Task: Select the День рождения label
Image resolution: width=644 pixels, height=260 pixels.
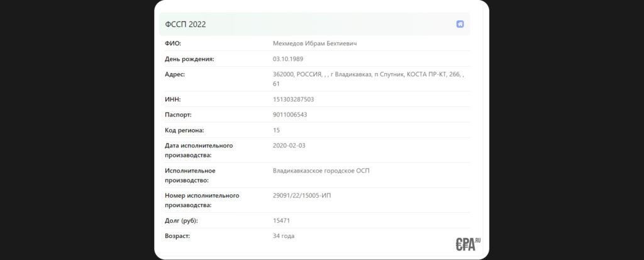Action: coord(189,59)
